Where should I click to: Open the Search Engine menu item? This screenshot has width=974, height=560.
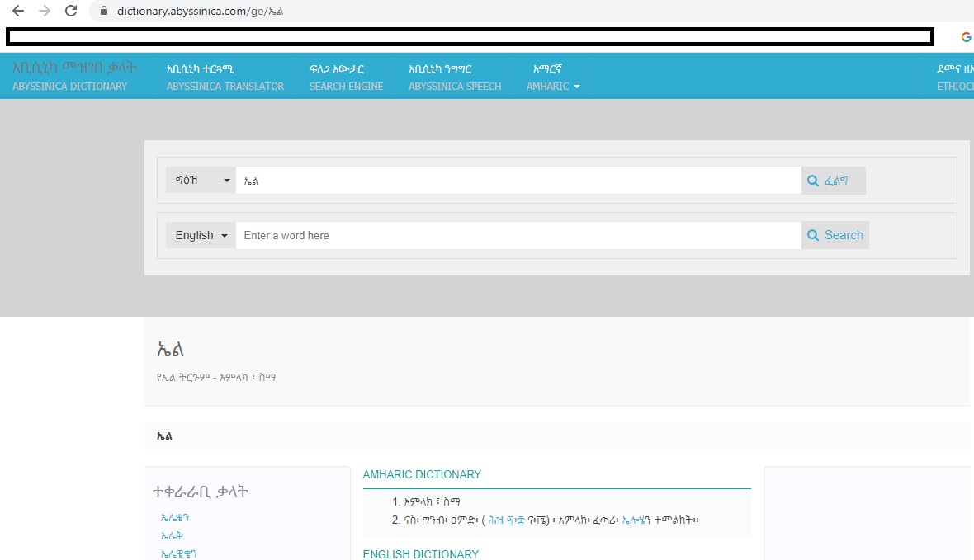[x=346, y=77]
